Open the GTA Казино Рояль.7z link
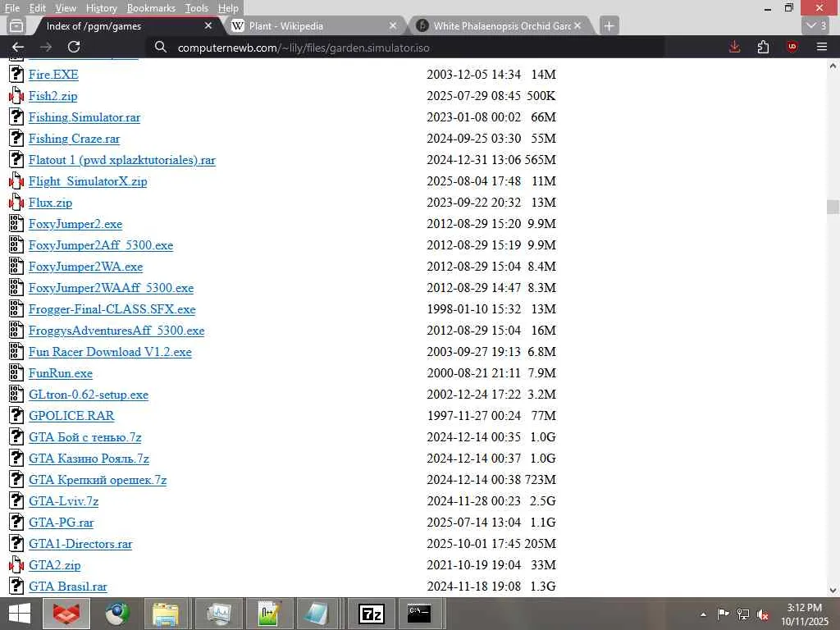The width and height of the screenshot is (840, 630). click(x=89, y=459)
